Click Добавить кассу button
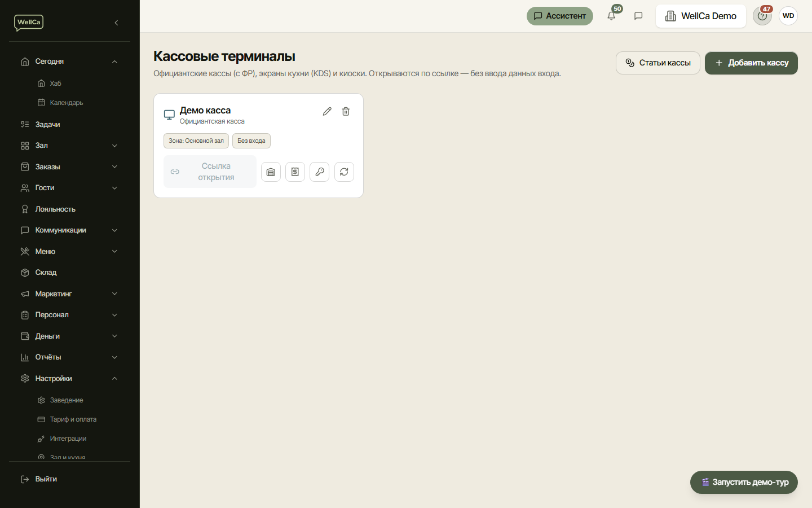812x508 pixels. [751, 63]
